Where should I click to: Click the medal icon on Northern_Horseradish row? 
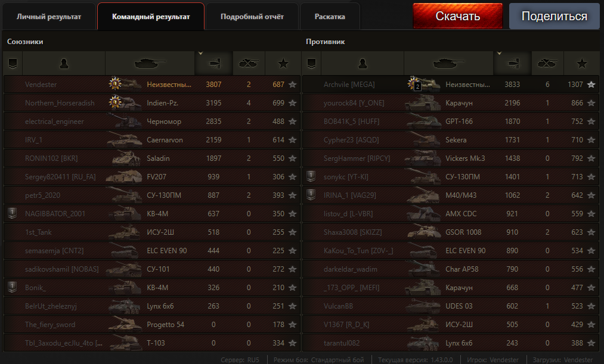pyautogui.click(x=115, y=102)
